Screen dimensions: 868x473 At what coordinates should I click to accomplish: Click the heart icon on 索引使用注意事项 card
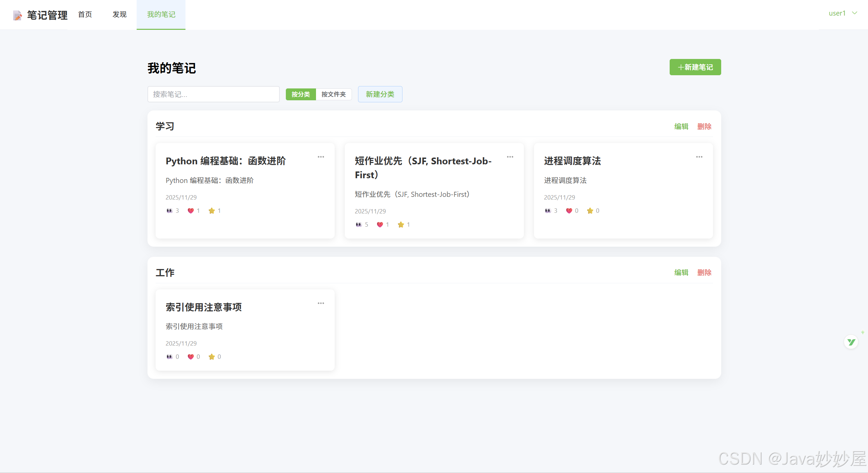point(191,357)
